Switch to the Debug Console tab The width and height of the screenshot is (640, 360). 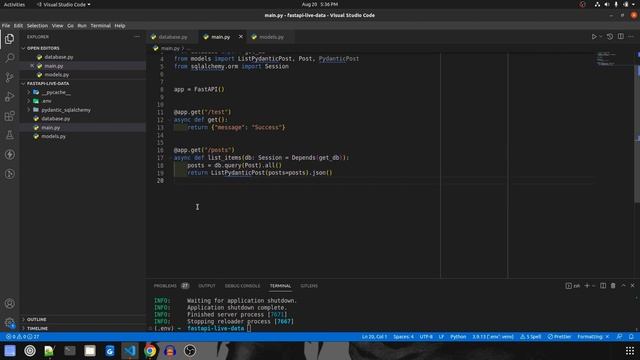pyautogui.click(x=242, y=286)
